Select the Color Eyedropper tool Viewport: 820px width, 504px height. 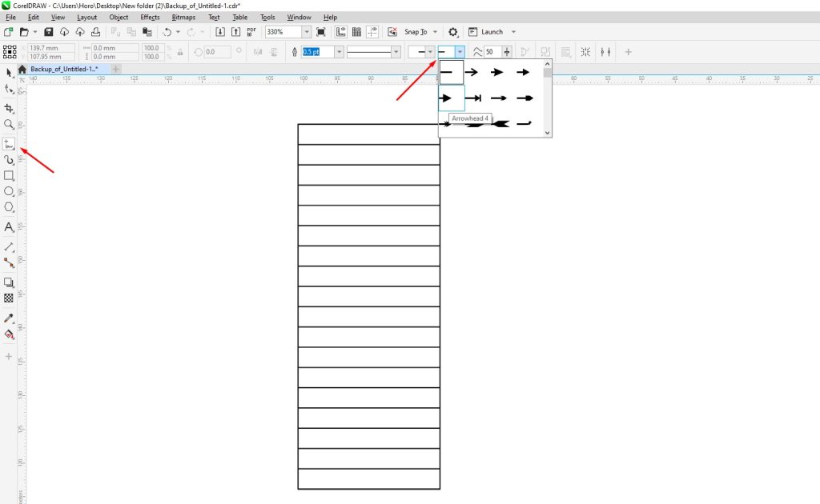point(9,318)
